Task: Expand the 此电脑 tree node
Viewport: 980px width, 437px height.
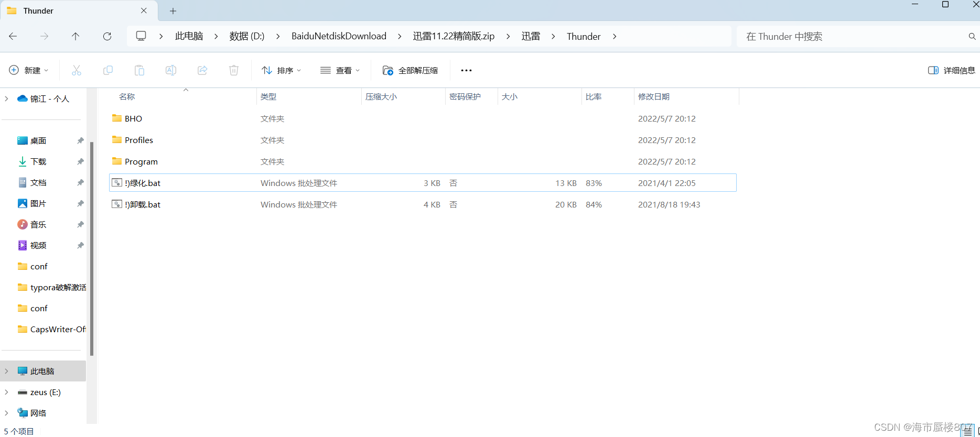Action: click(x=6, y=371)
